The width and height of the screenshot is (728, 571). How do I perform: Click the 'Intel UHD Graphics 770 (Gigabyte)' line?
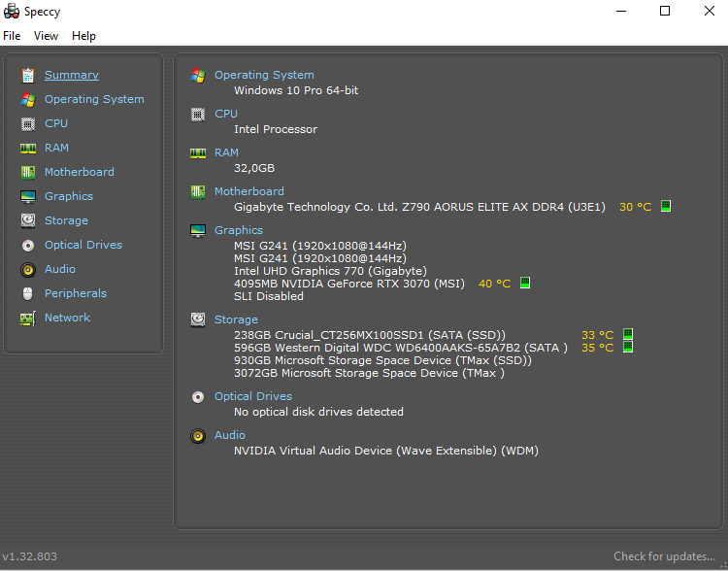point(331,271)
